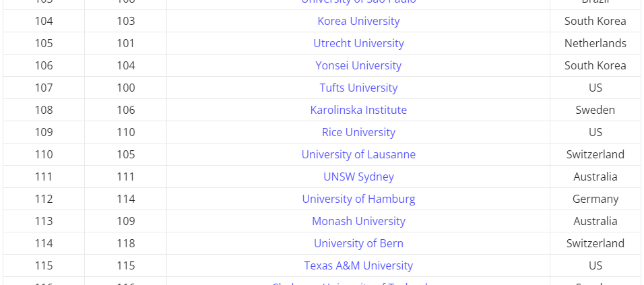Click the Germany country cell
The image size is (644, 285).
(x=595, y=198)
